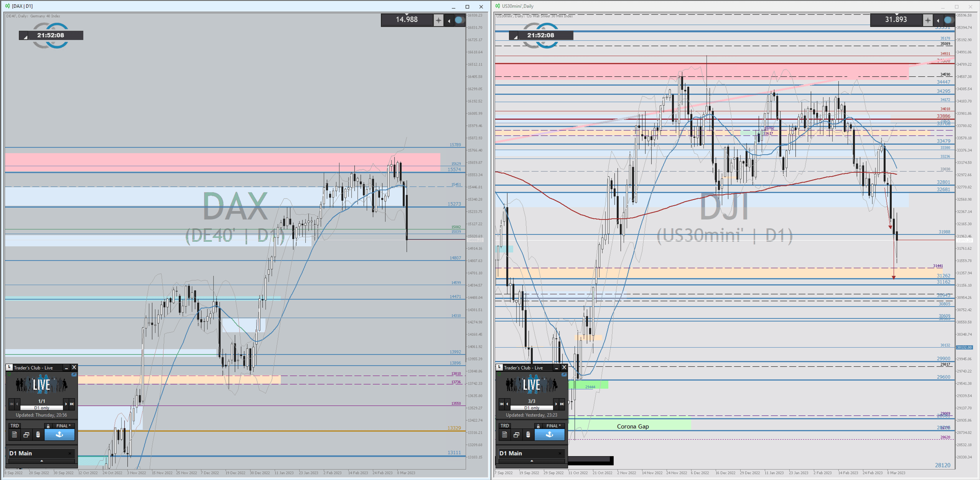
Task: Go to the previous analysis in the DAX panel
Action: click(17, 404)
